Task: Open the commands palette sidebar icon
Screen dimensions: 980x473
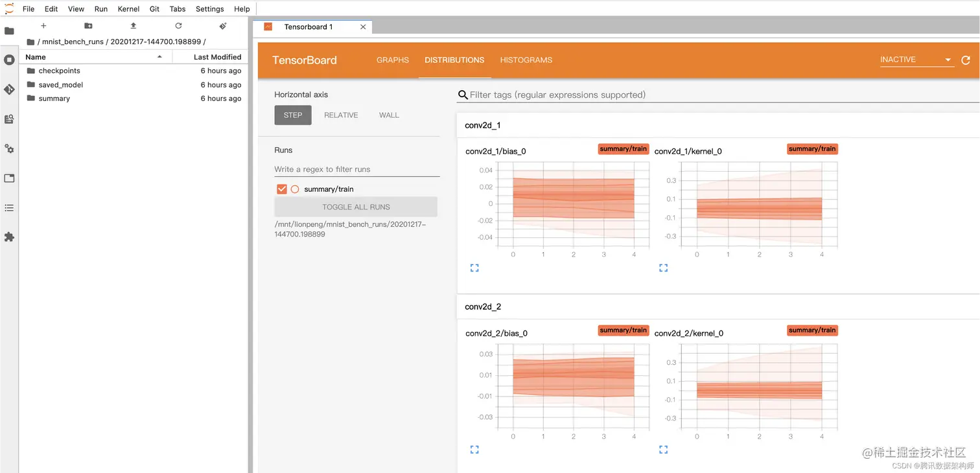Action: coord(9,119)
